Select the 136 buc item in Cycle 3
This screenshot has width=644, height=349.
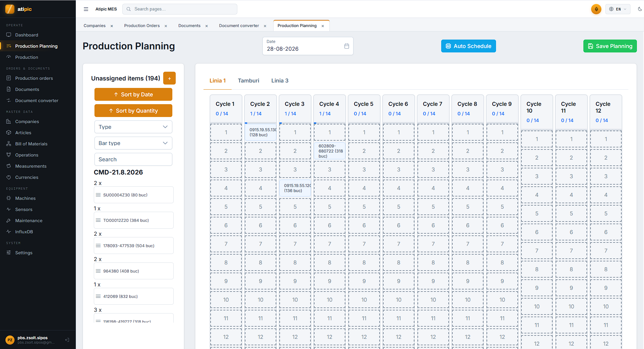[x=295, y=188]
